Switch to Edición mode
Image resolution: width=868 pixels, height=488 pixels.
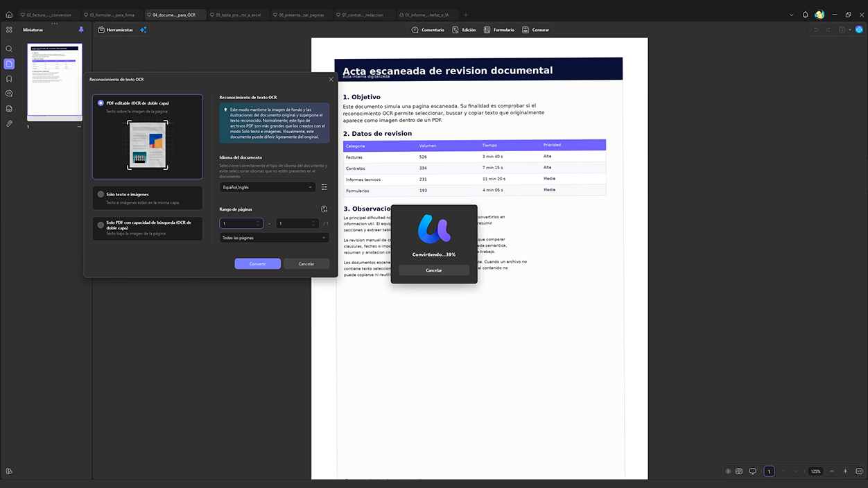pyautogui.click(x=464, y=30)
